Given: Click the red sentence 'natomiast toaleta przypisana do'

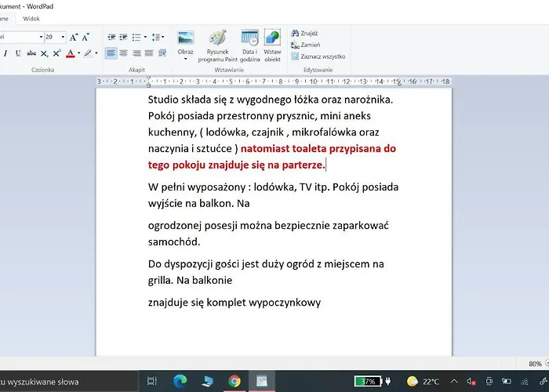Looking at the screenshot, I should (318, 148).
